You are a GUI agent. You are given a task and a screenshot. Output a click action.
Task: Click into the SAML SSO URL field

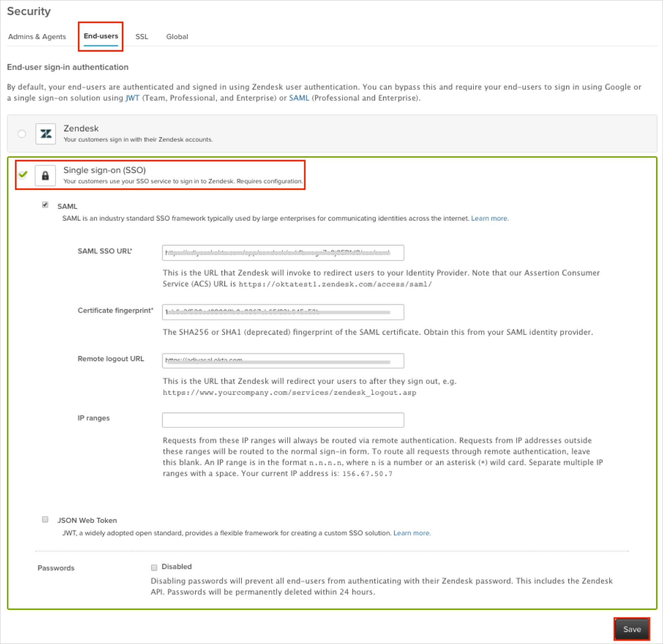[x=283, y=253]
